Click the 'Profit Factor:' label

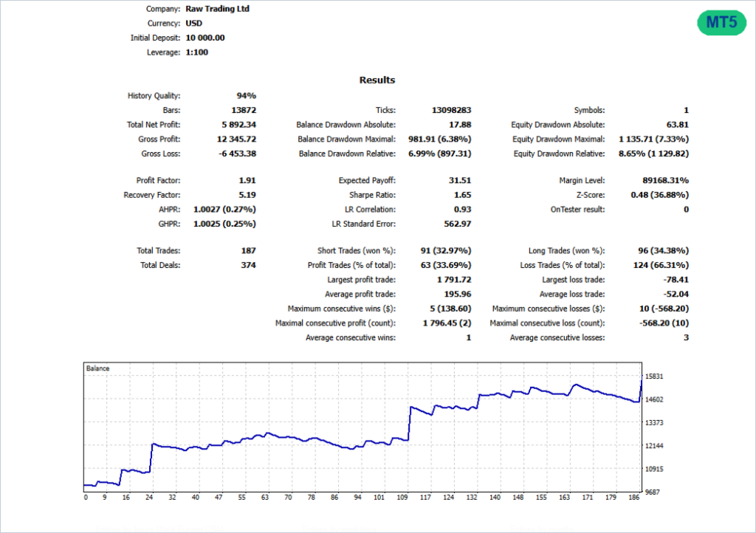point(158,180)
